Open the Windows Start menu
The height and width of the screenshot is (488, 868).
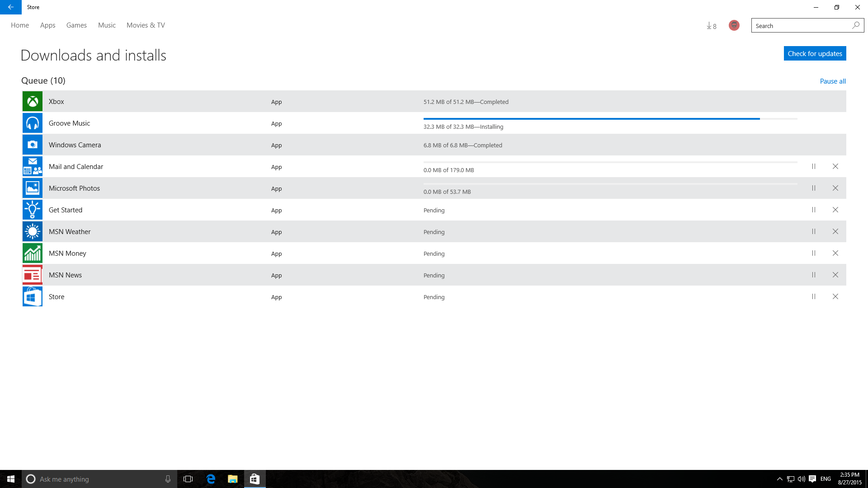(x=11, y=479)
